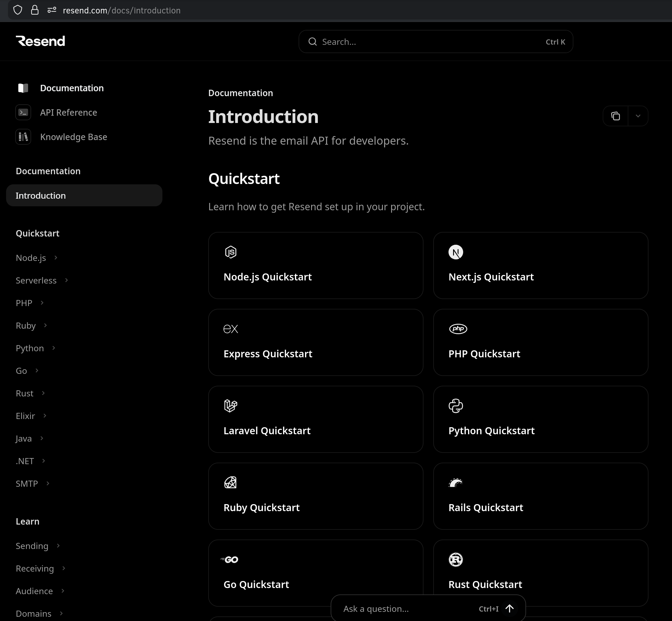This screenshot has width=672, height=621.
Task: Click the Ask a question input
Action: point(403,608)
